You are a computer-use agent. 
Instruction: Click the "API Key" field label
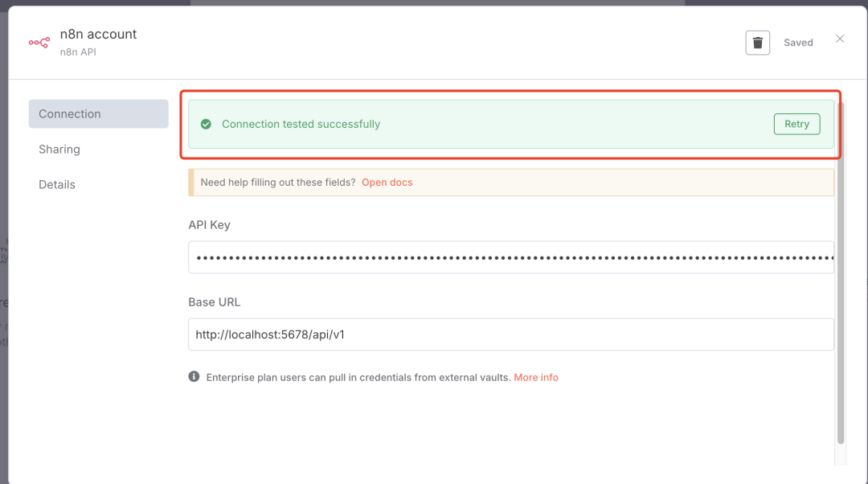pos(209,225)
